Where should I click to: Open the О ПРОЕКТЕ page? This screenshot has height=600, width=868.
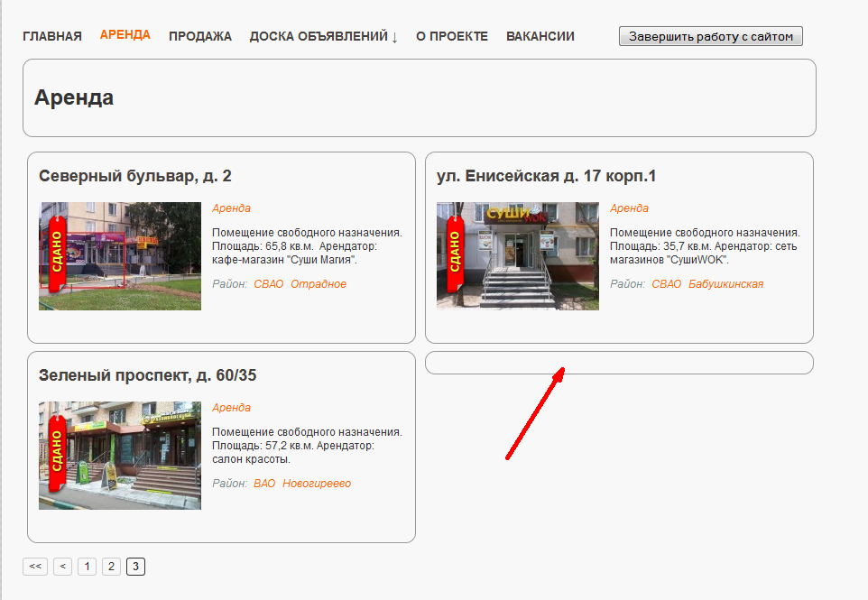pyautogui.click(x=451, y=36)
